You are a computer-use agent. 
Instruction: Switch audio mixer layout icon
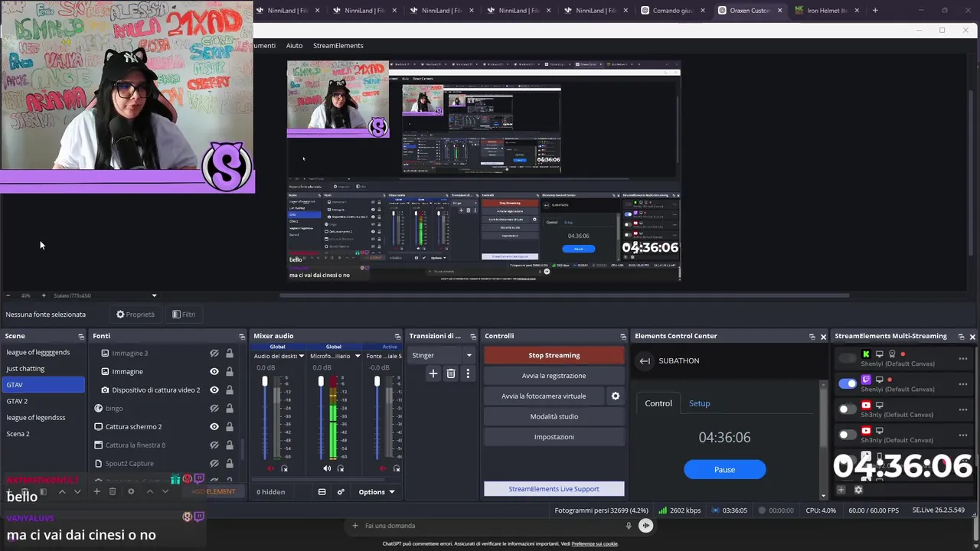click(322, 492)
